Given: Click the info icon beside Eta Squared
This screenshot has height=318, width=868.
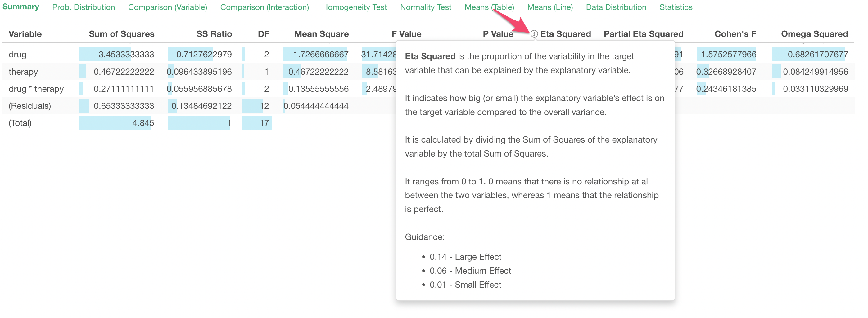Looking at the screenshot, I should 534,34.
